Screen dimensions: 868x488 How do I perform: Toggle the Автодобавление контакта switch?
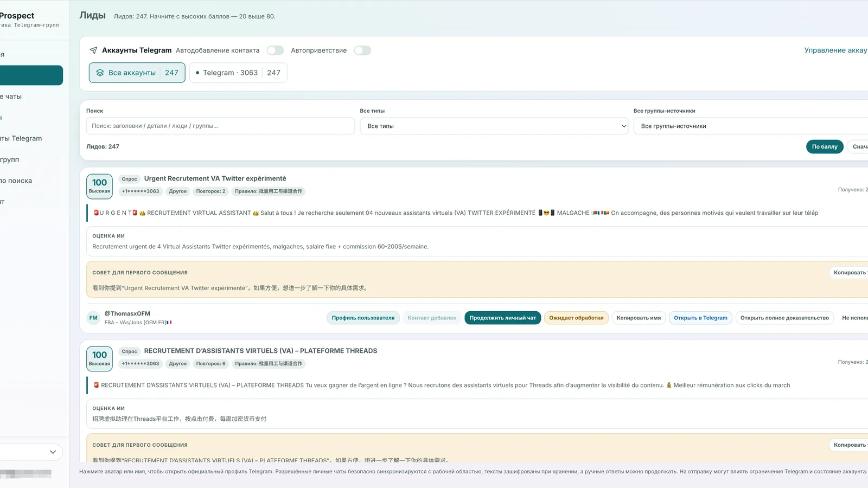click(275, 50)
